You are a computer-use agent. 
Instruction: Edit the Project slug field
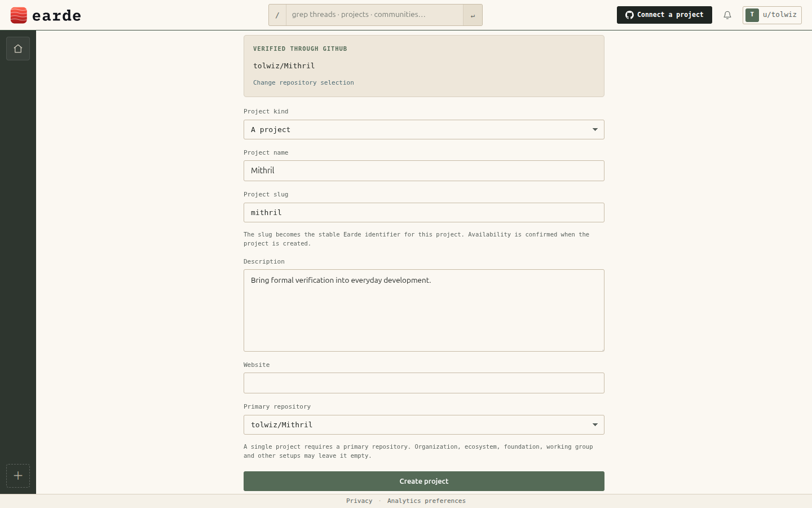tap(424, 213)
